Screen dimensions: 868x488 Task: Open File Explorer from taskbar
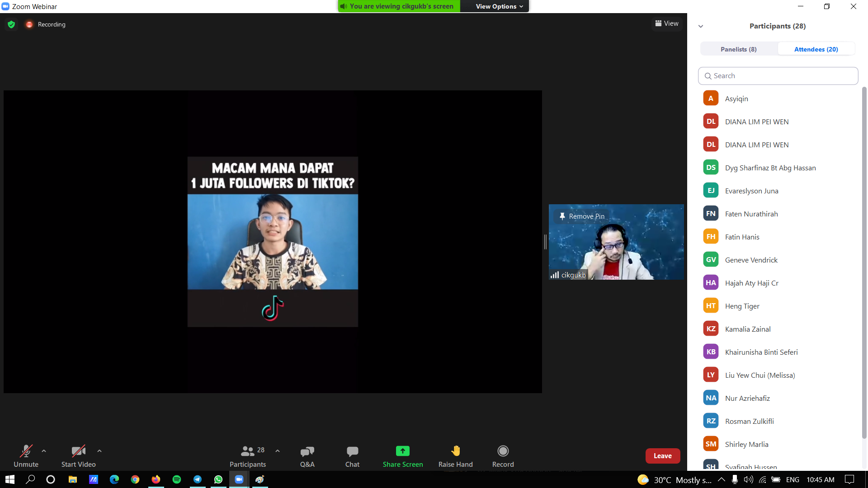[72, 479]
